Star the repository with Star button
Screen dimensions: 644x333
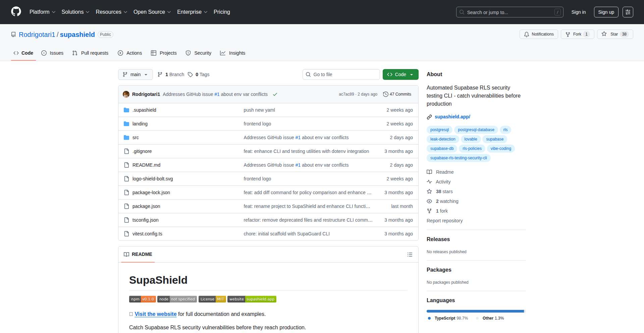tap(615, 34)
